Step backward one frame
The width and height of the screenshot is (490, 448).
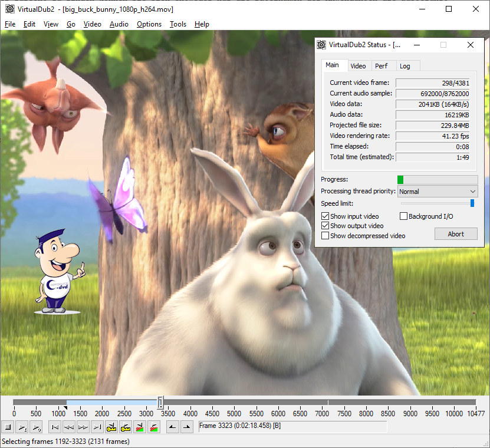coord(69,427)
